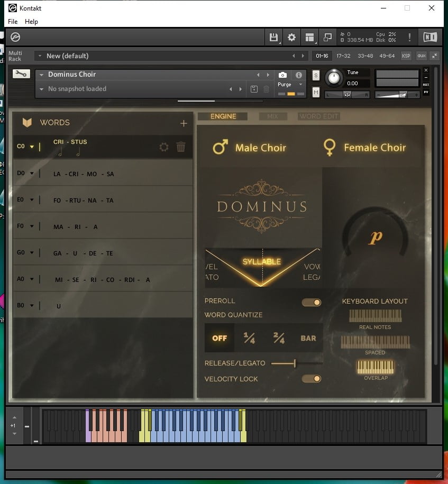Show rack page 33-48
The height and width of the screenshot is (484, 448).
(365, 56)
